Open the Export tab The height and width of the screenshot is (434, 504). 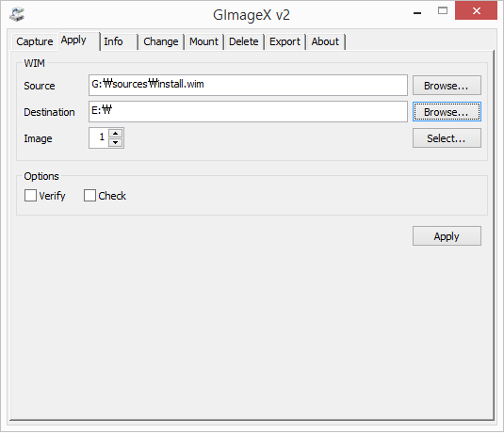click(285, 41)
